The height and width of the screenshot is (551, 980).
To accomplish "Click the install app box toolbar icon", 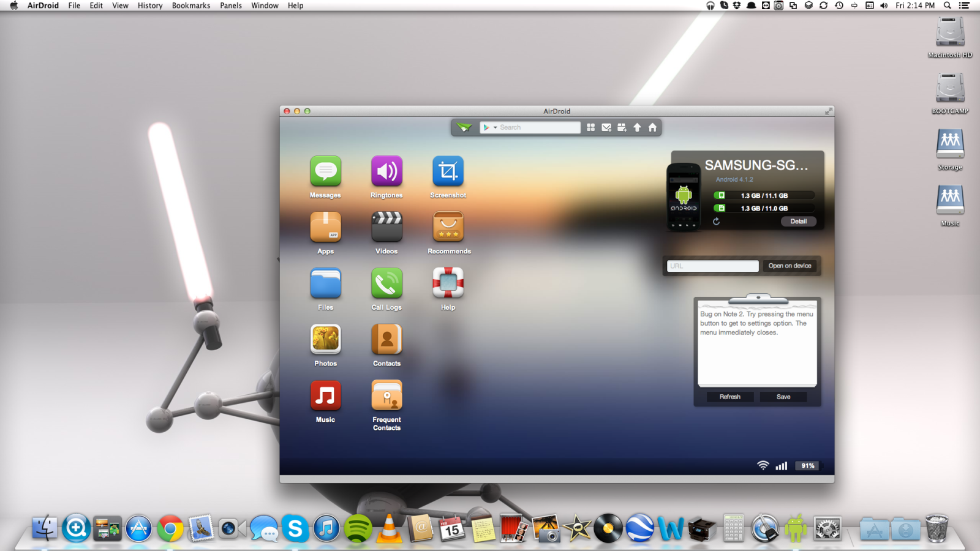I will tap(622, 127).
